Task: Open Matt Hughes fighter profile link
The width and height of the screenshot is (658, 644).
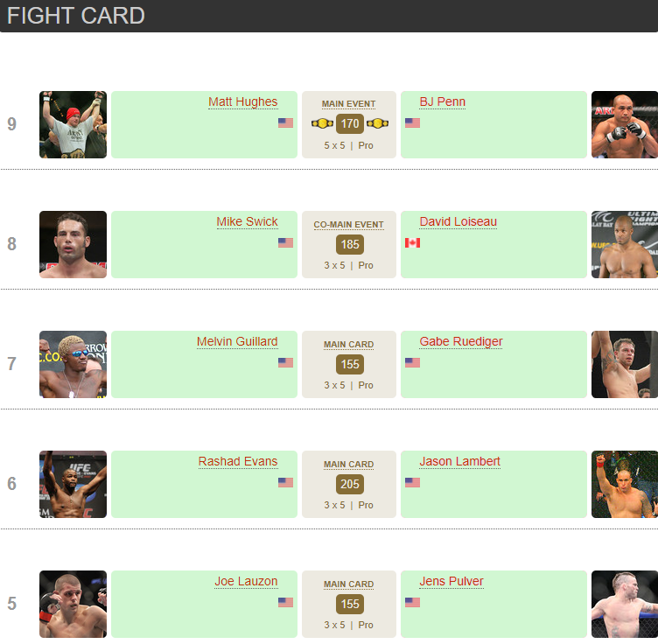Action: (x=242, y=102)
